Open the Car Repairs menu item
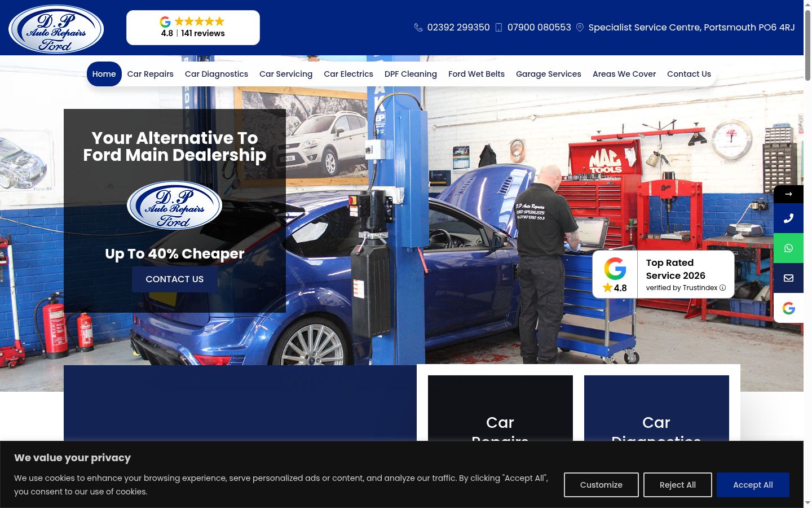Image resolution: width=812 pixels, height=508 pixels. tap(151, 74)
